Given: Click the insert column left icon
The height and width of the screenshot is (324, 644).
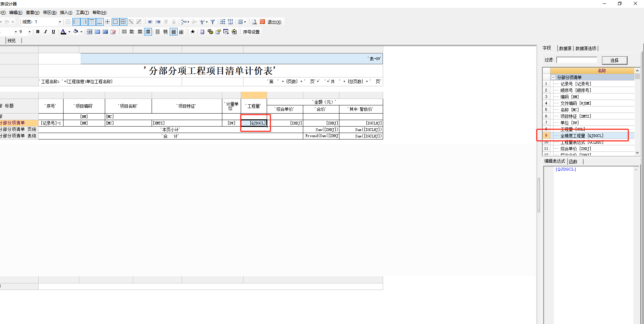Looking at the screenshot, I should pyautogui.click(x=150, y=22).
